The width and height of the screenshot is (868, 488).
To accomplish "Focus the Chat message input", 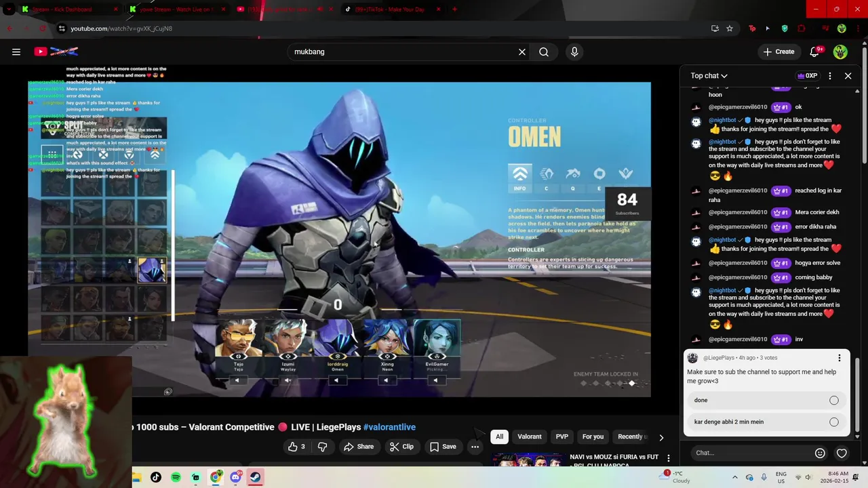I will click(750, 453).
